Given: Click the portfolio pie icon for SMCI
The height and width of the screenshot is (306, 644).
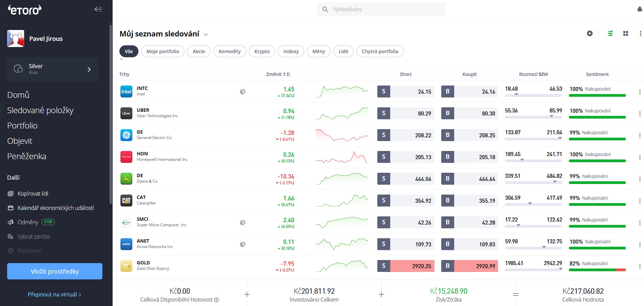Looking at the screenshot, I should point(243,223).
